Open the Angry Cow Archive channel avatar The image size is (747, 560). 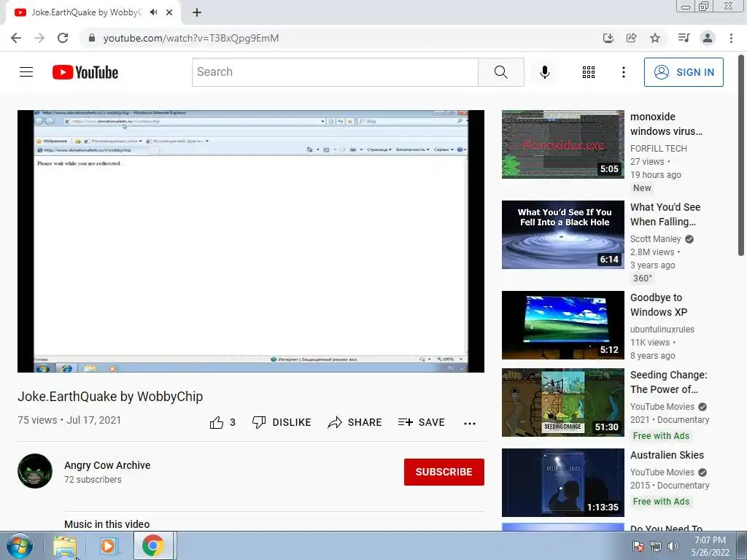(x=35, y=471)
